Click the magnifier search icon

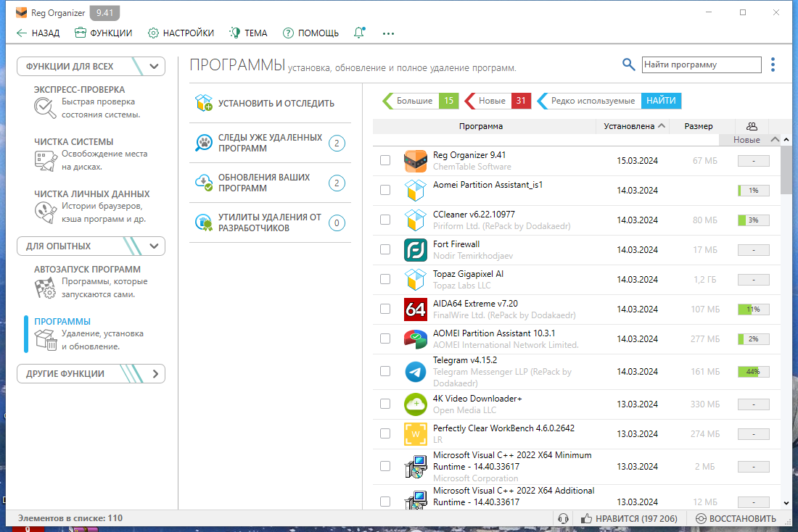(x=629, y=65)
